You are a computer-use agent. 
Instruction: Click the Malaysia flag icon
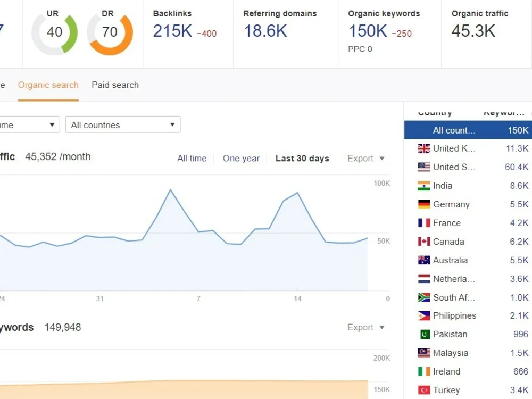coord(424,353)
